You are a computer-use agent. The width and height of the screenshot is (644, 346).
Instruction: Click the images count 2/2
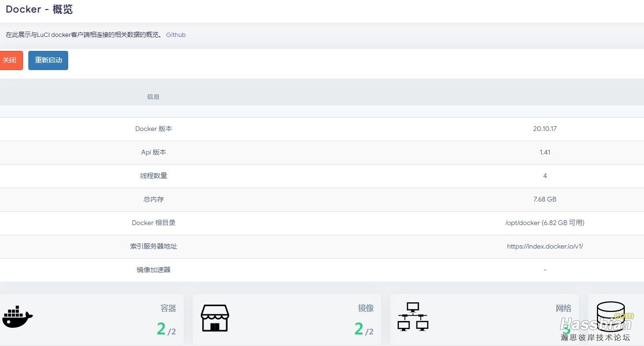[364, 329]
